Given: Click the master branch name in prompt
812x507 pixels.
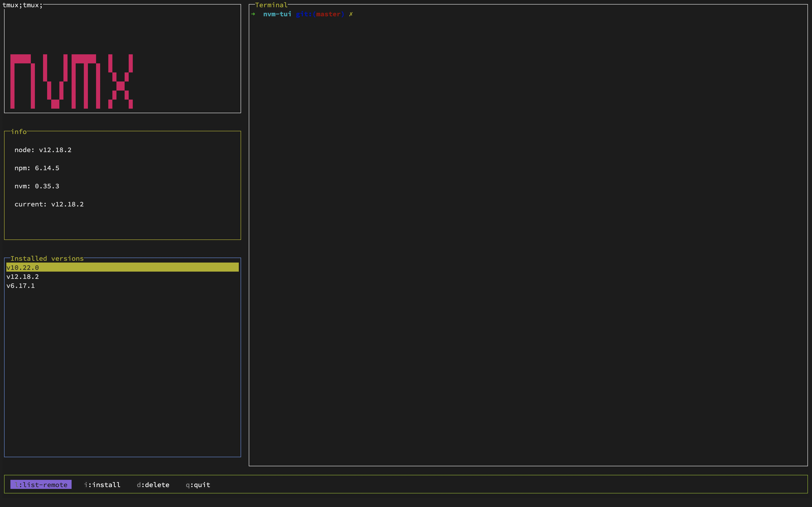Looking at the screenshot, I should point(328,14).
